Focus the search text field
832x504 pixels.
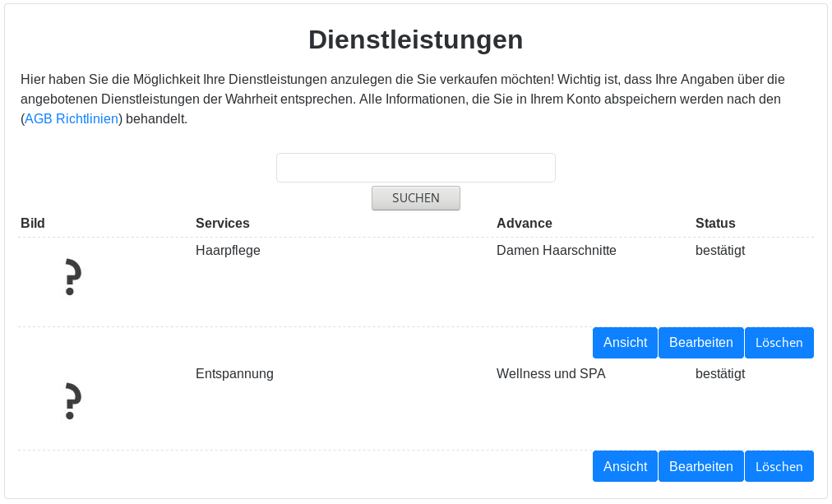[x=415, y=168]
